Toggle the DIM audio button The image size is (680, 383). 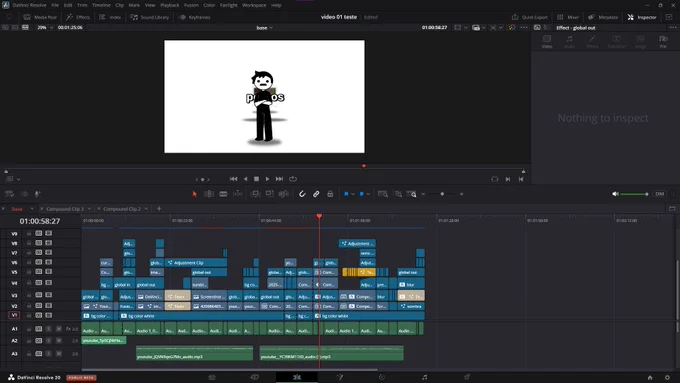pos(660,194)
